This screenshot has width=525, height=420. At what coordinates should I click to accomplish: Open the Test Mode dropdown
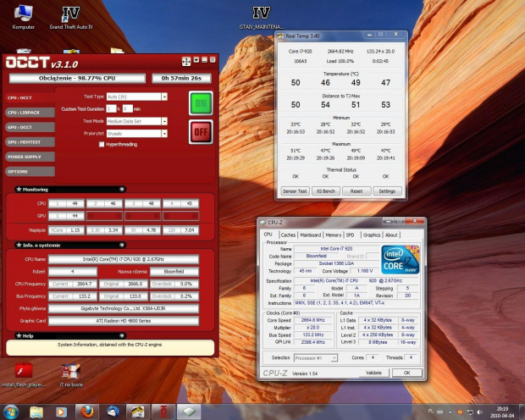(164, 121)
